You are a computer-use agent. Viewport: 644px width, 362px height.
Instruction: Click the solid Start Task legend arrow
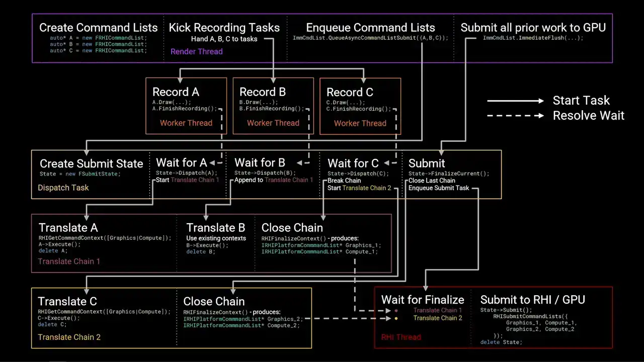tap(515, 101)
